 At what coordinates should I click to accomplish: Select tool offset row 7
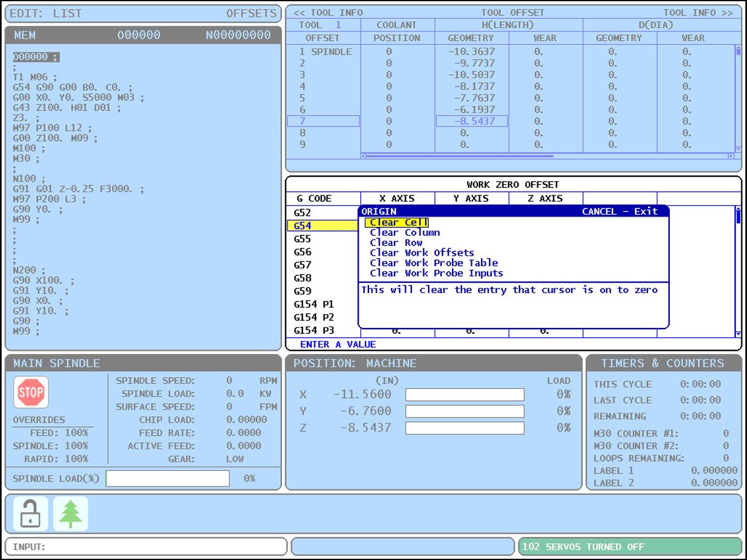[323, 121]
